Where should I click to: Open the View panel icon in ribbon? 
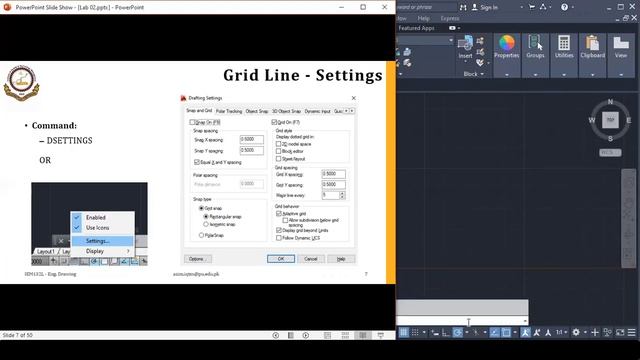point(621,42)
